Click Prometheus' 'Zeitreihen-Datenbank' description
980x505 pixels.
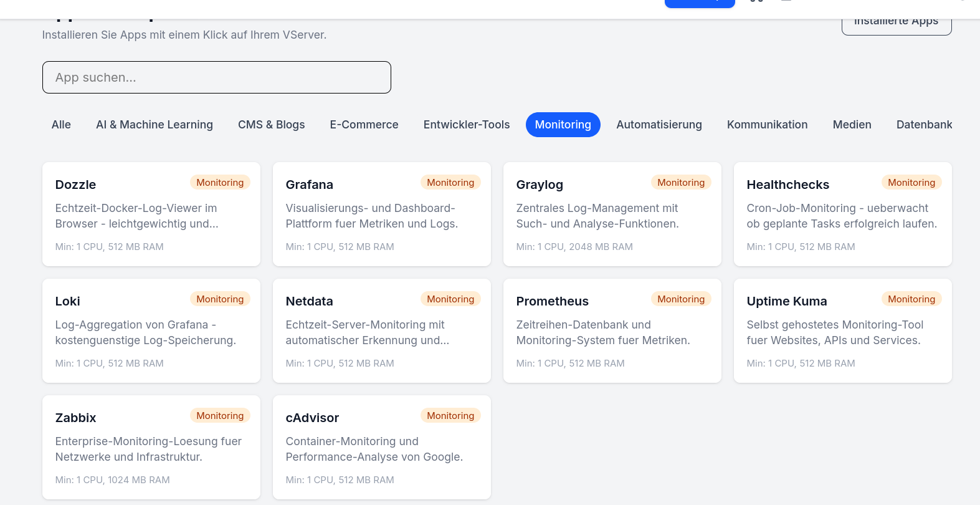603,332
